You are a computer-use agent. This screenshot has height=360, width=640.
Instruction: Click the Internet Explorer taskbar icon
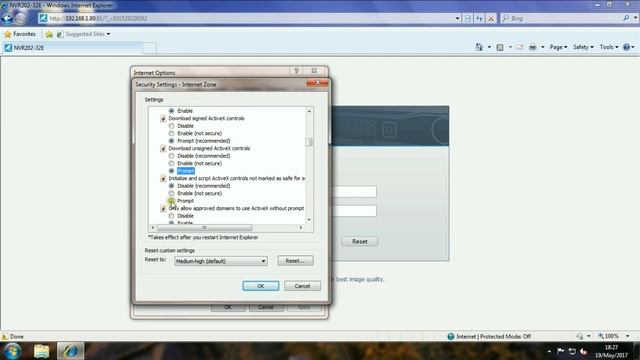[x=70, y=351]
